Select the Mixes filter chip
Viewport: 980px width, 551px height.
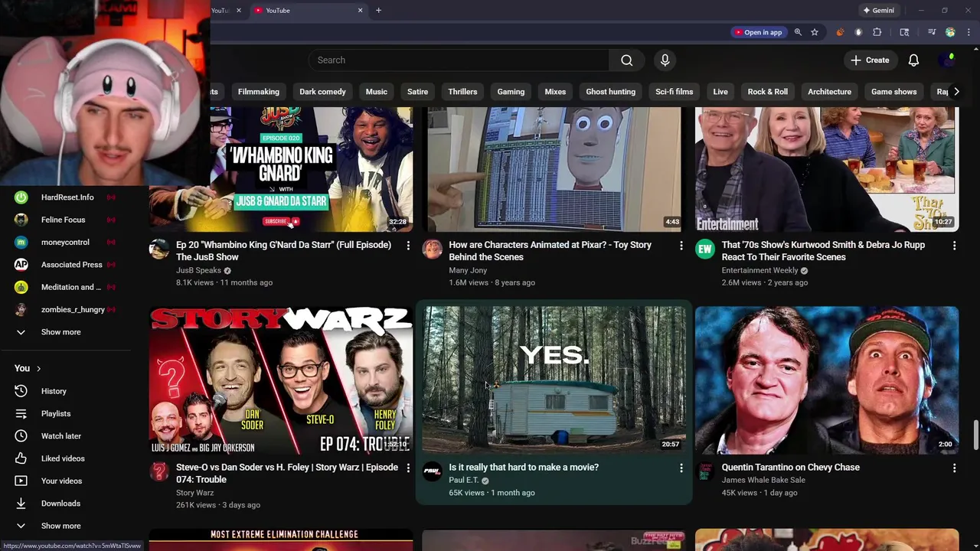(555, 92)
